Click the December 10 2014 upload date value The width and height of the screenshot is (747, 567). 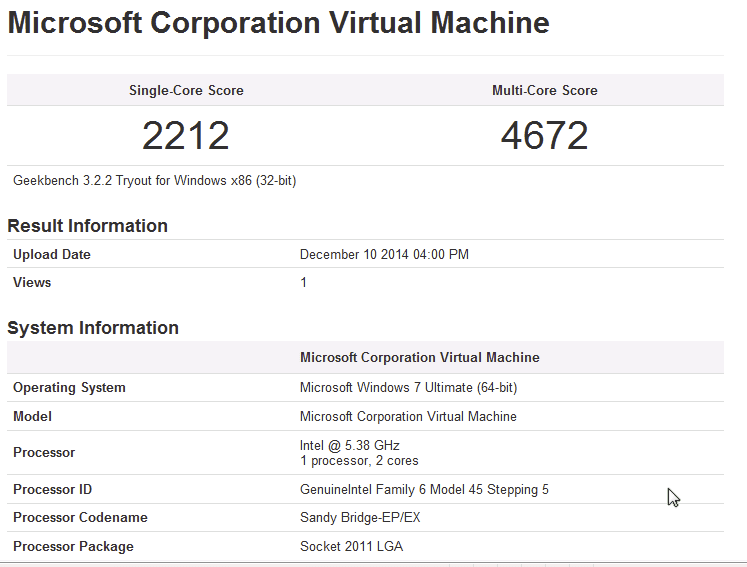(384, 255)
